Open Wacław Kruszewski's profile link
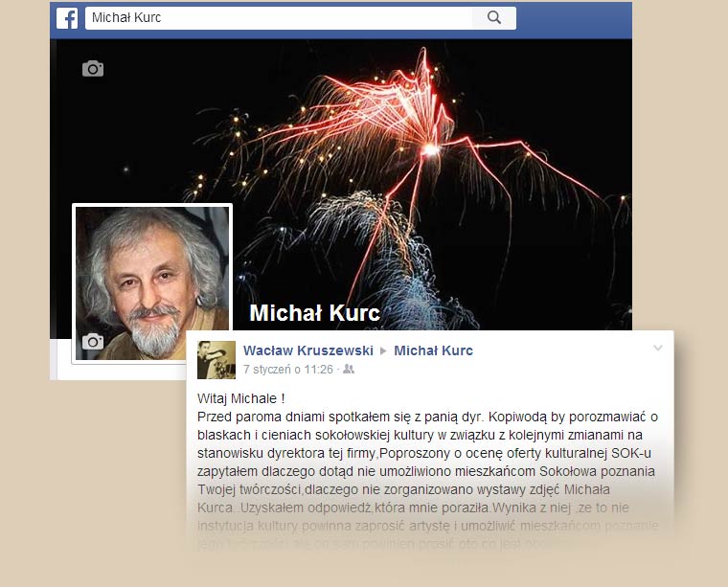 tap(308, 350)
